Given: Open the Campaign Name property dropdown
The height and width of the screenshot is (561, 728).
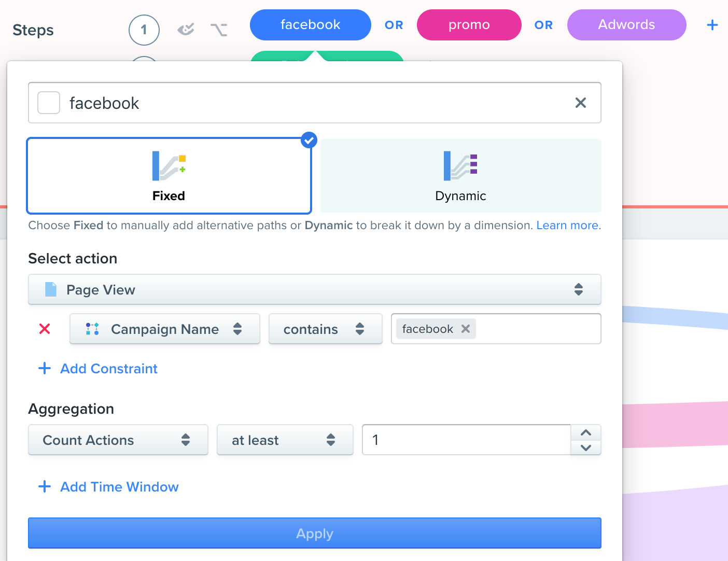Looking at the screenshot, I should tap(165, 329).
